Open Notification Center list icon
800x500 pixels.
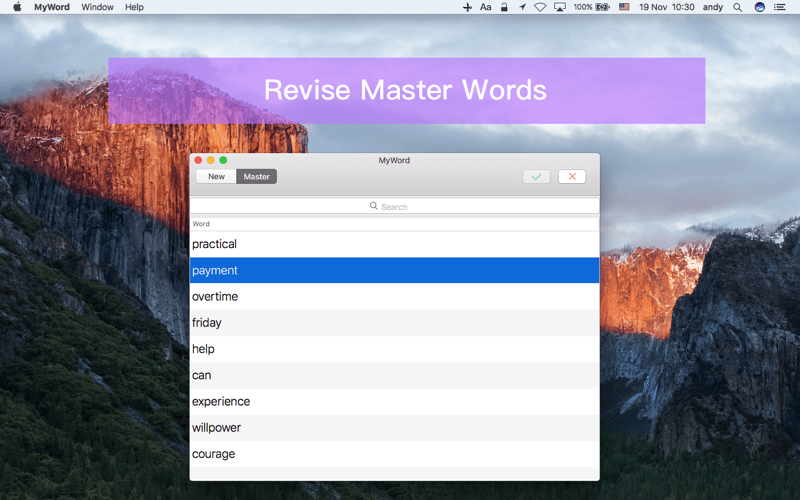point(780,7)
